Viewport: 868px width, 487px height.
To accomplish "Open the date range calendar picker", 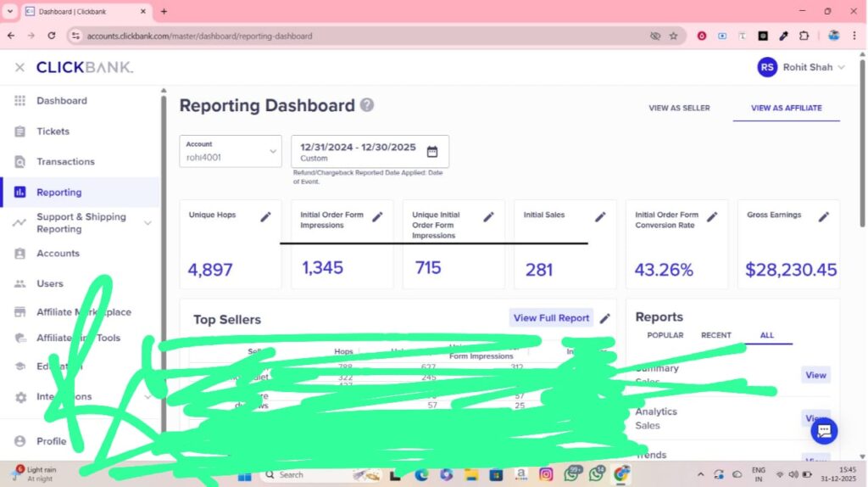I will pyautogui.click(x=431, y=152).
